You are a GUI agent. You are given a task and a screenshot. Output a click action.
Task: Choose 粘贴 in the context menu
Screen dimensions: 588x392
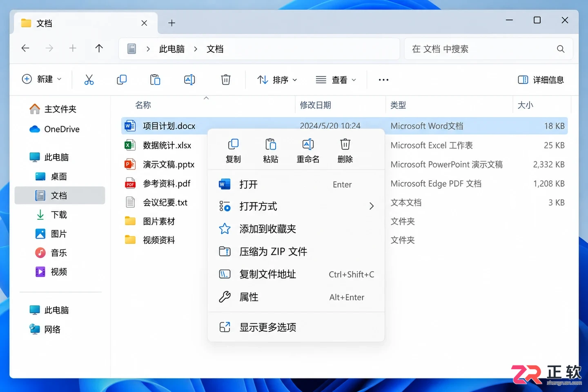tap(271, 151)
